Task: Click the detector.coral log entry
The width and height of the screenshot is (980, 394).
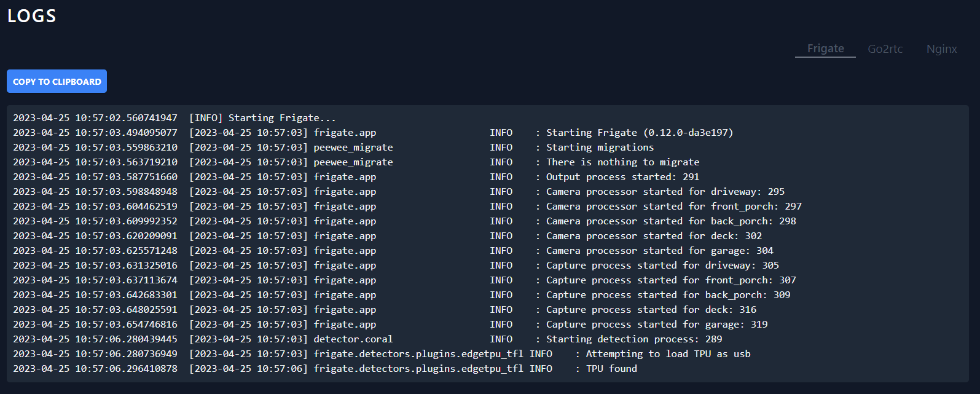Action: pyautogui.click(x=353, y=339)
